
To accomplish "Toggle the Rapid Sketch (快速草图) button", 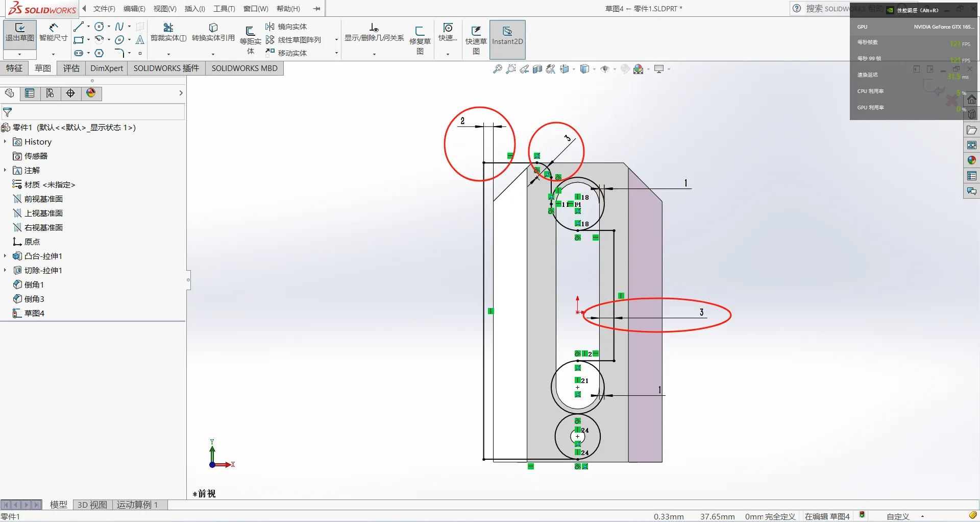I will (476, 40).
